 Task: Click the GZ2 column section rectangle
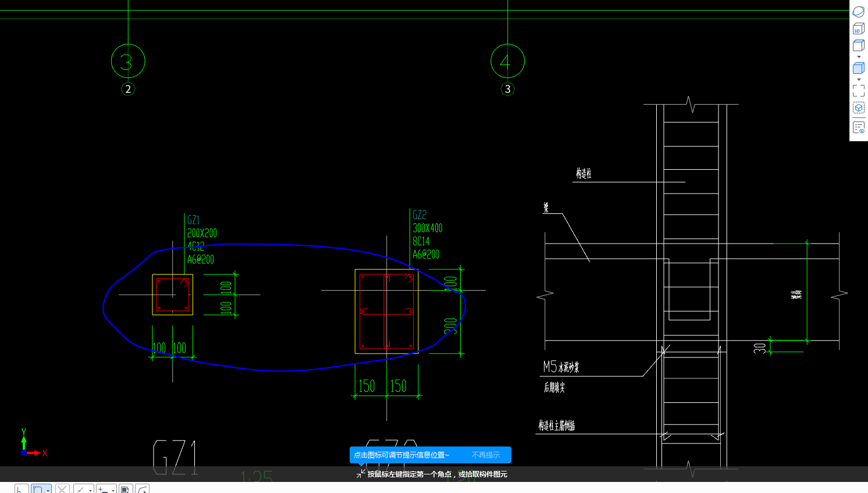coord(387,311)
